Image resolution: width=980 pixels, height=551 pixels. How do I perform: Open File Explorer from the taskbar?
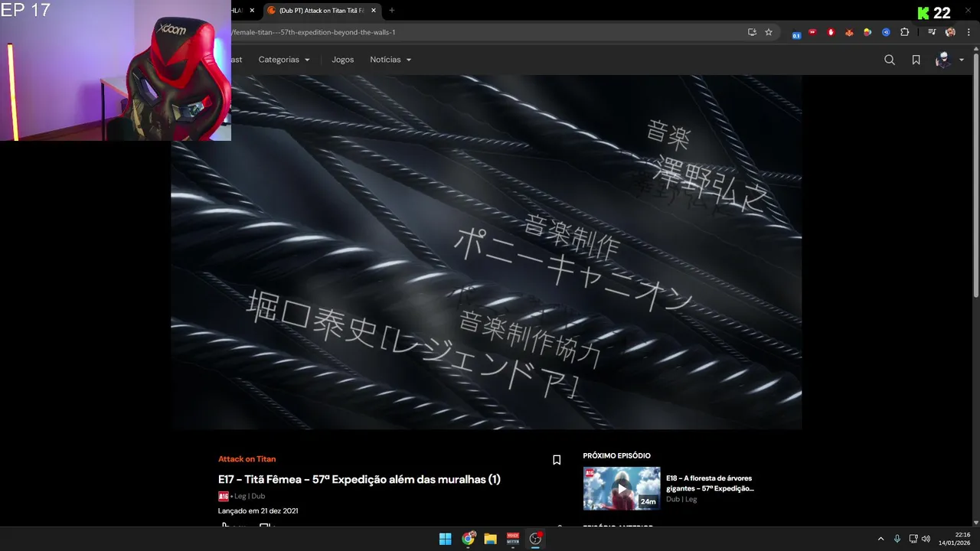click(x=490, y=539)
